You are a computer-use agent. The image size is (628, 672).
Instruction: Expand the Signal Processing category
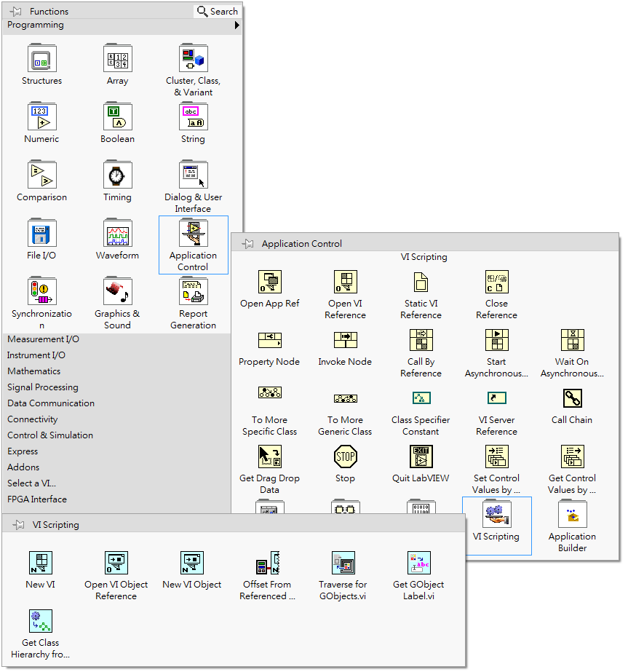pos(43,387)
